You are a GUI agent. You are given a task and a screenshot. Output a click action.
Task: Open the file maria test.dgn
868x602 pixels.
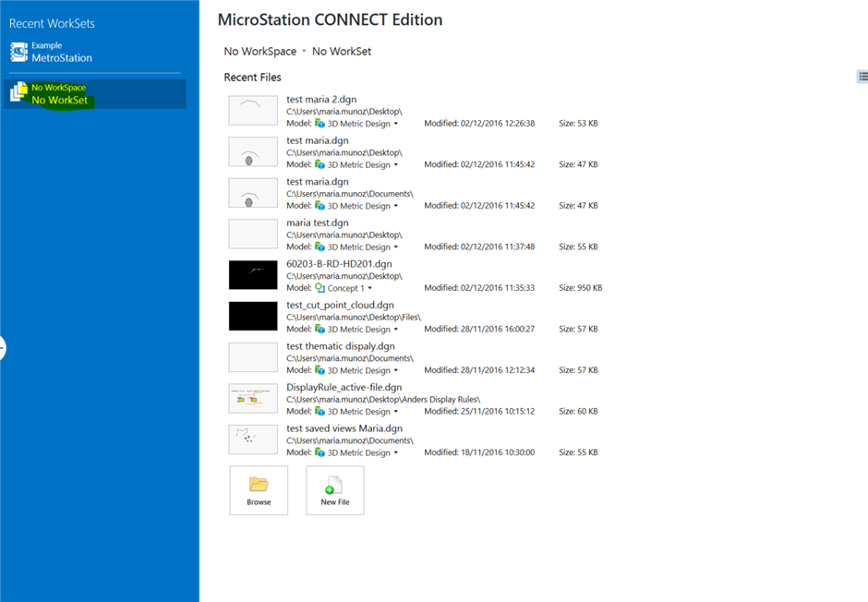tap(318, 223)
